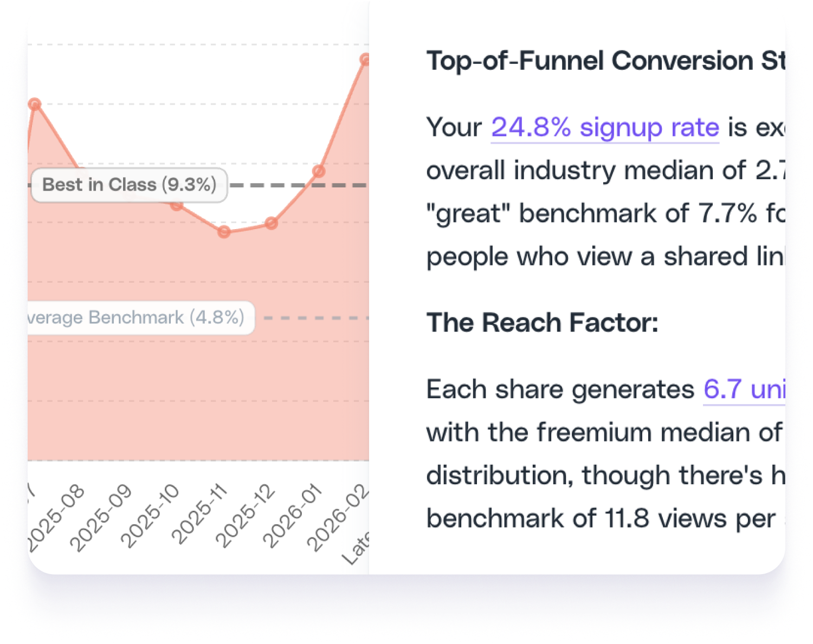
Task: Click the Best in Class (9.3%) label
Action: [129, 185]
